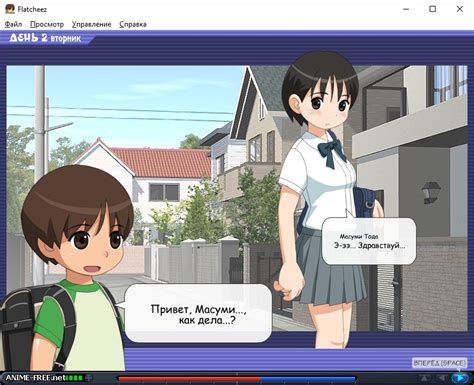Click the back arrow icon in bottom bar
Viewport: 474px width, 385px height.
(442, 378)
